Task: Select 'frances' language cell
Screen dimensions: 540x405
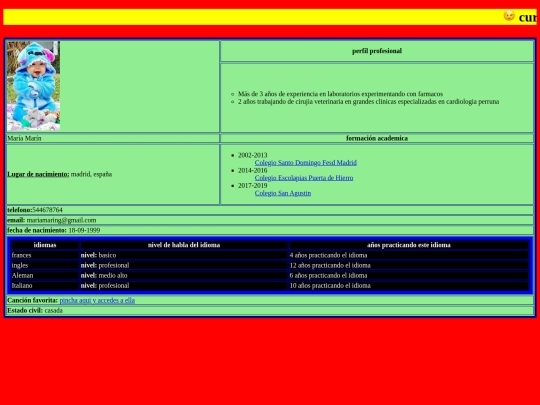Action: 45,255
